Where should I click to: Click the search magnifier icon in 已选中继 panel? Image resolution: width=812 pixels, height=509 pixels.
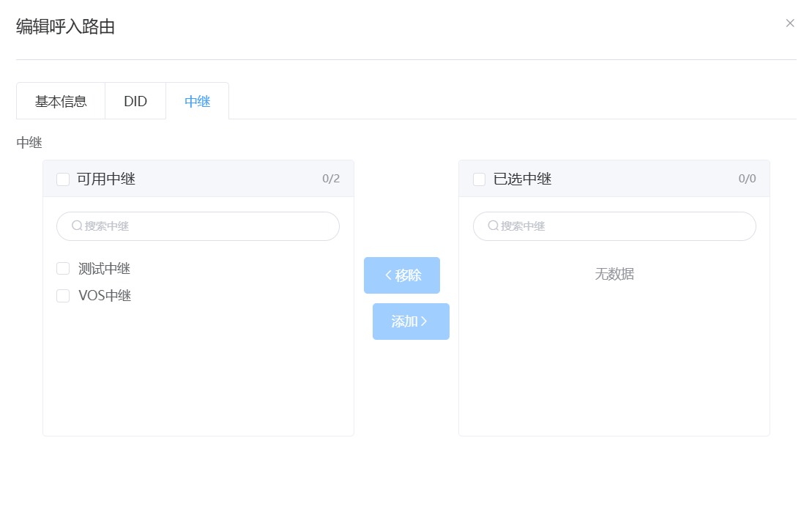492,226
